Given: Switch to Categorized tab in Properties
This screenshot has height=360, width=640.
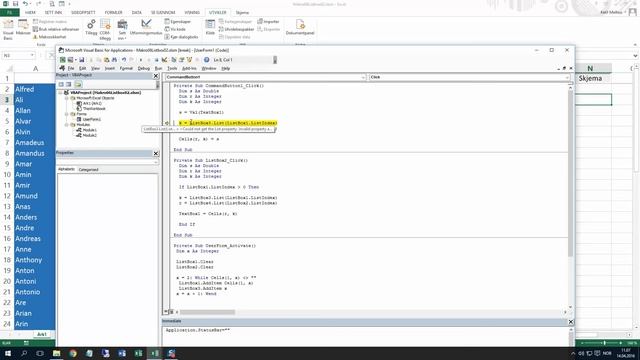Looking at the screenshot, I should coord(88,169).
